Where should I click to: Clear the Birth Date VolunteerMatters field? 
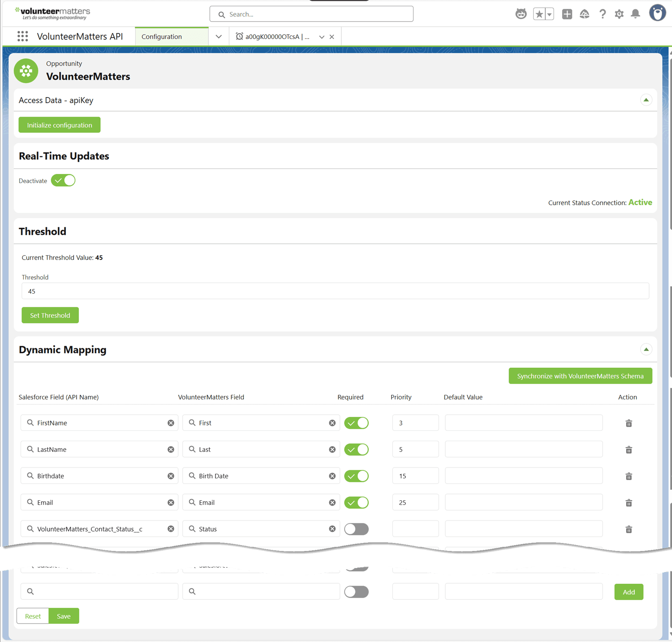click(332, 476)
